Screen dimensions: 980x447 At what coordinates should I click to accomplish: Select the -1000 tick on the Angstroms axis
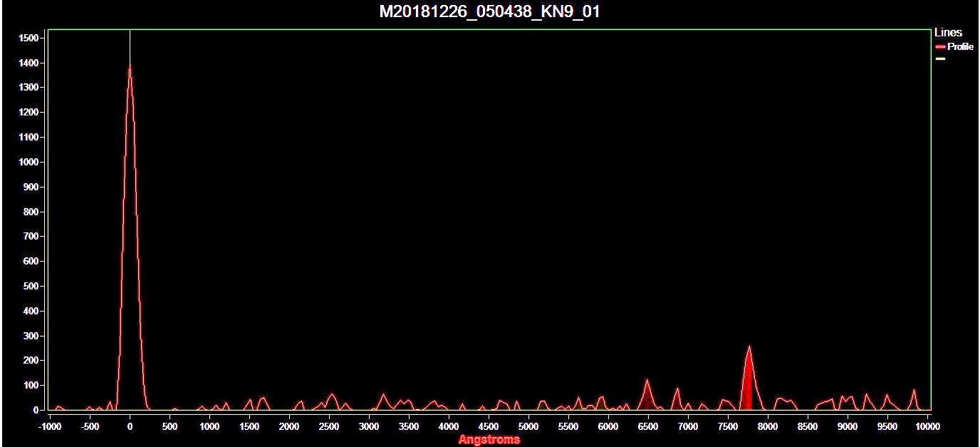tap(49, 426)
